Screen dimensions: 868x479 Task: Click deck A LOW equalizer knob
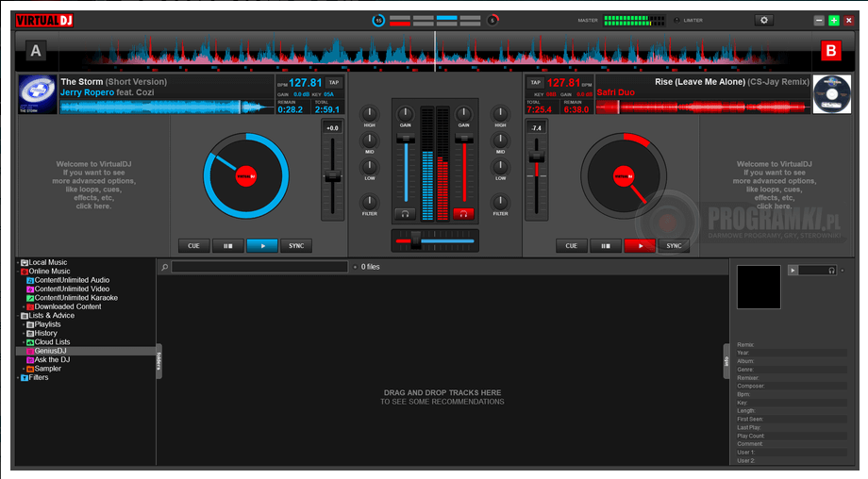click(369, 167)
